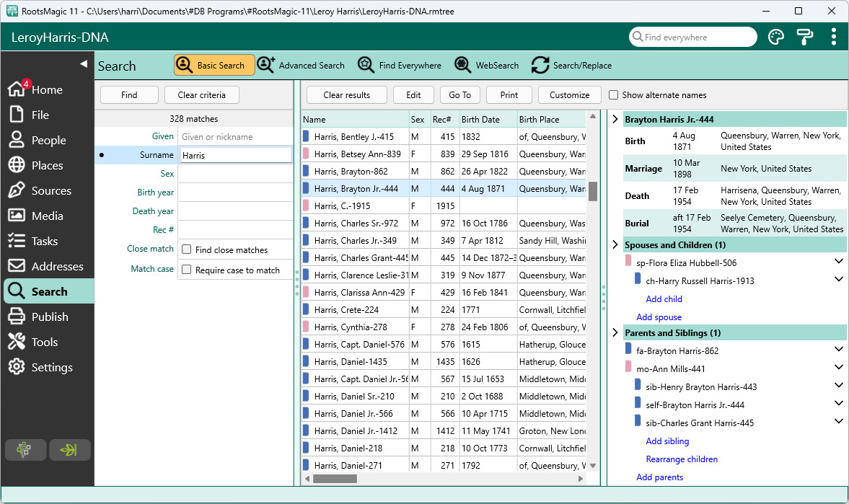
Task: Toggle Require case to match
Action: 187,270
